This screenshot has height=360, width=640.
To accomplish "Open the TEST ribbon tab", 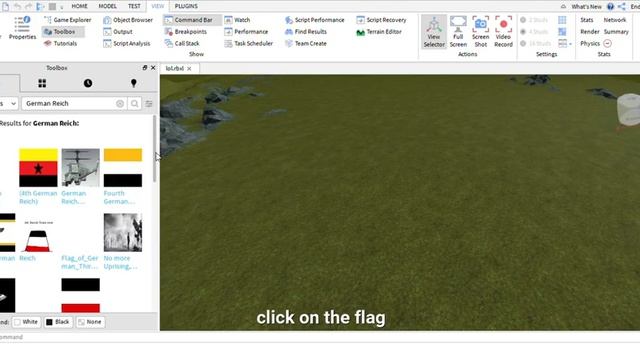I will click(134, 6).
